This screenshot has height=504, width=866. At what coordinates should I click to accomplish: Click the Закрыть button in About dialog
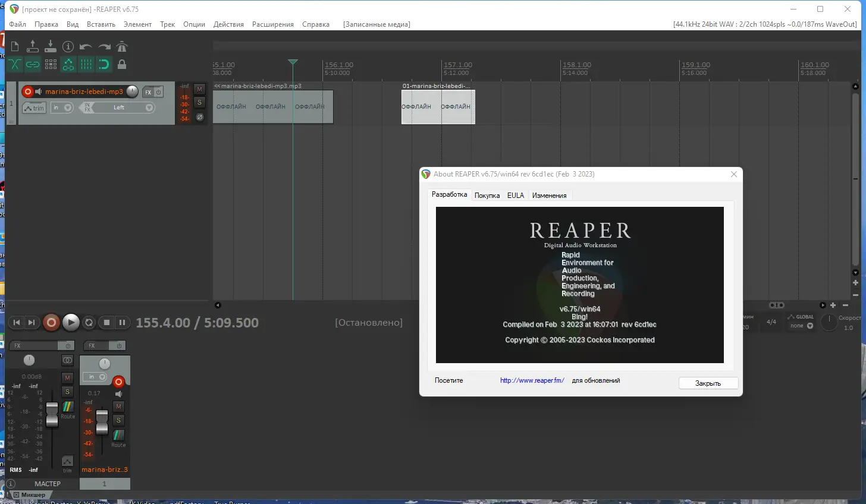coord(708,383)
